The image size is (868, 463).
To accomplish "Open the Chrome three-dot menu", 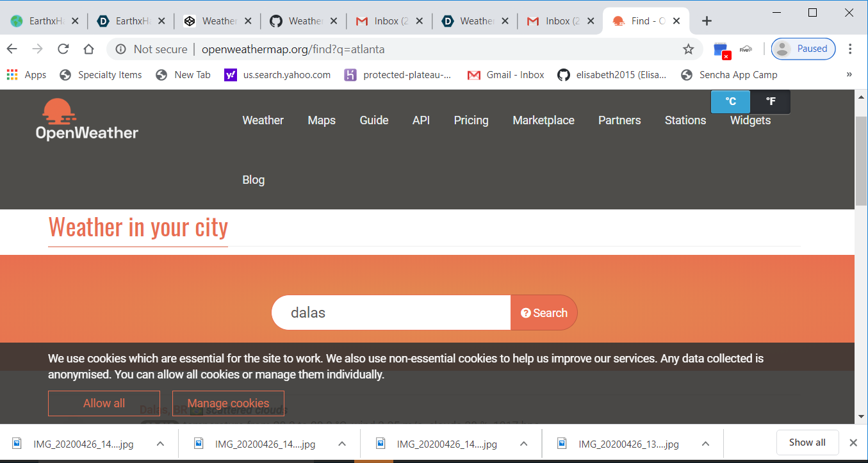I will [x=850, y=49].
